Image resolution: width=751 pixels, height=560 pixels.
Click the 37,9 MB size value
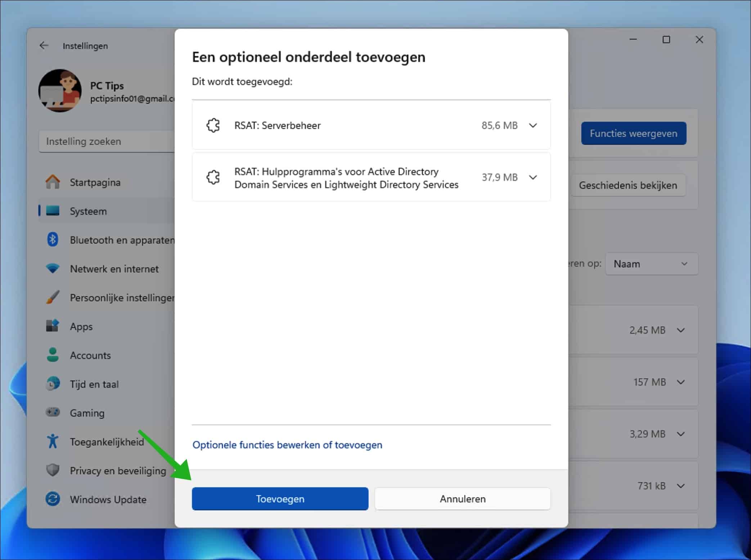(x=499, y=177)
